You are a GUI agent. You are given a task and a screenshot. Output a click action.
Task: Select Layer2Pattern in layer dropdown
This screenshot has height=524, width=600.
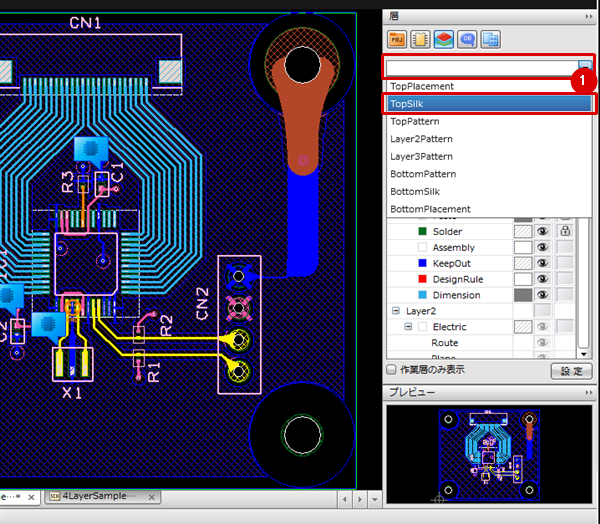pos(489,139)
